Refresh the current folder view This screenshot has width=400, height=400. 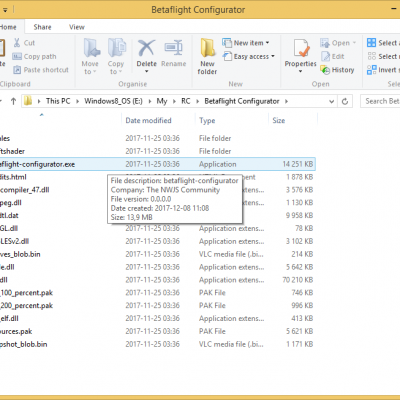pyautogui.click(x=345, y=101)
